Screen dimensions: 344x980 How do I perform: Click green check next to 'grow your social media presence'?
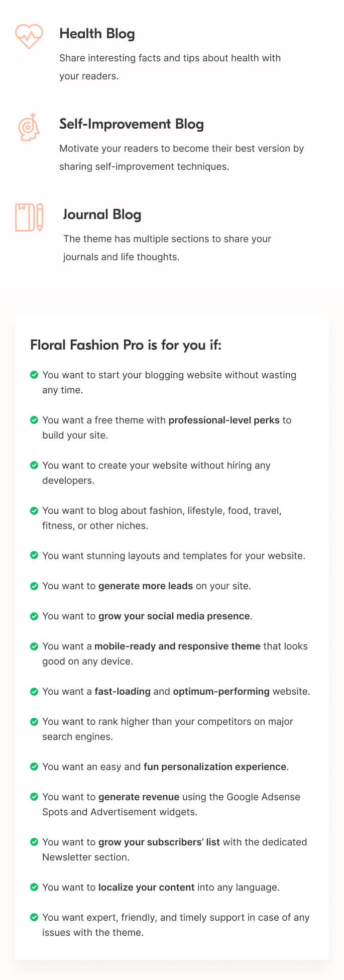[34, 616]
